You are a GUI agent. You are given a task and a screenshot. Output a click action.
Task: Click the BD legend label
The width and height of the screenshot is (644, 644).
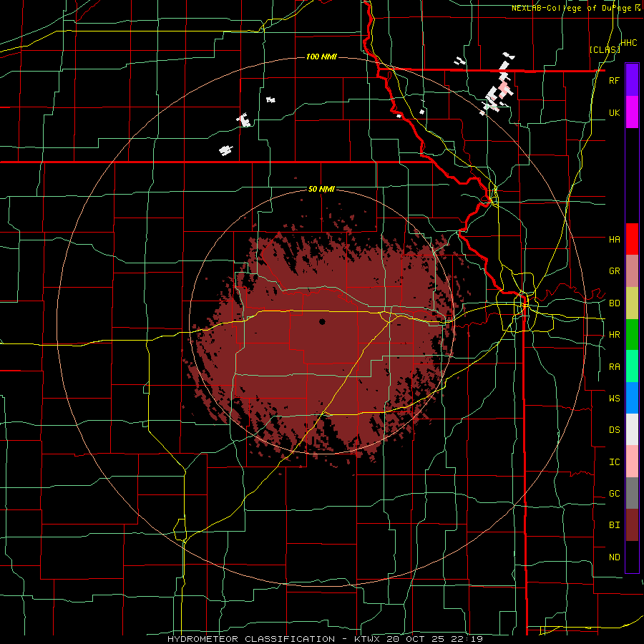coord(614,303)
